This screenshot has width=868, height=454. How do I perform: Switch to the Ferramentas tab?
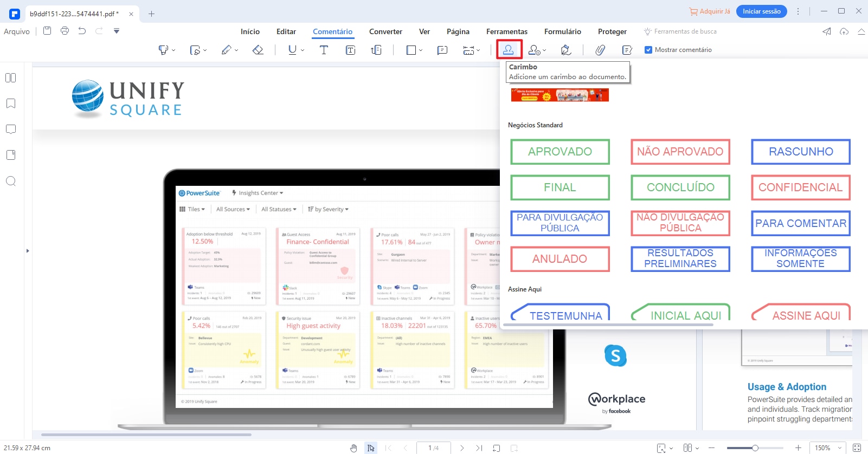pos(507,31)
